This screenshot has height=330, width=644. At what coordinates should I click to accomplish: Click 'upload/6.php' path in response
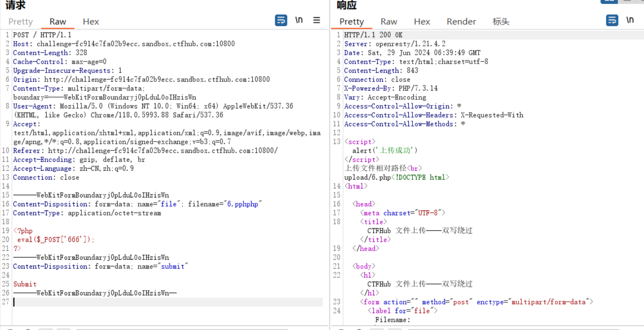pos(368,177)
